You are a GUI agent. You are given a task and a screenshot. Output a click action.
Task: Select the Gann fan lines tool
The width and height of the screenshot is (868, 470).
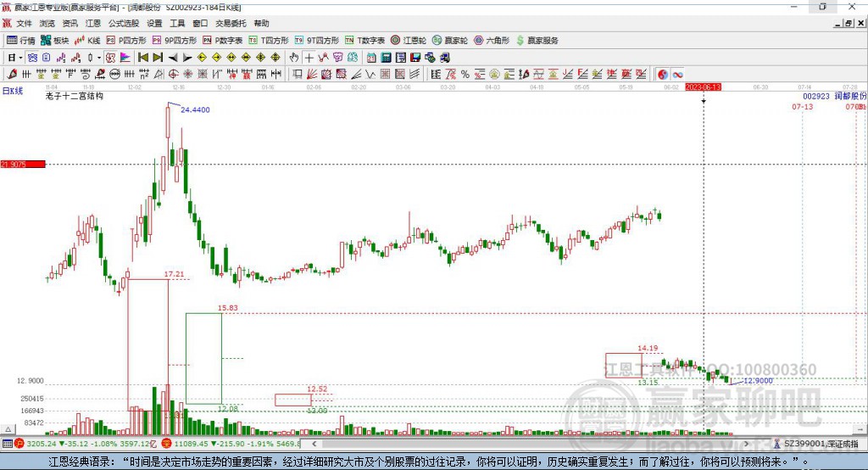[x=312, y=75]
